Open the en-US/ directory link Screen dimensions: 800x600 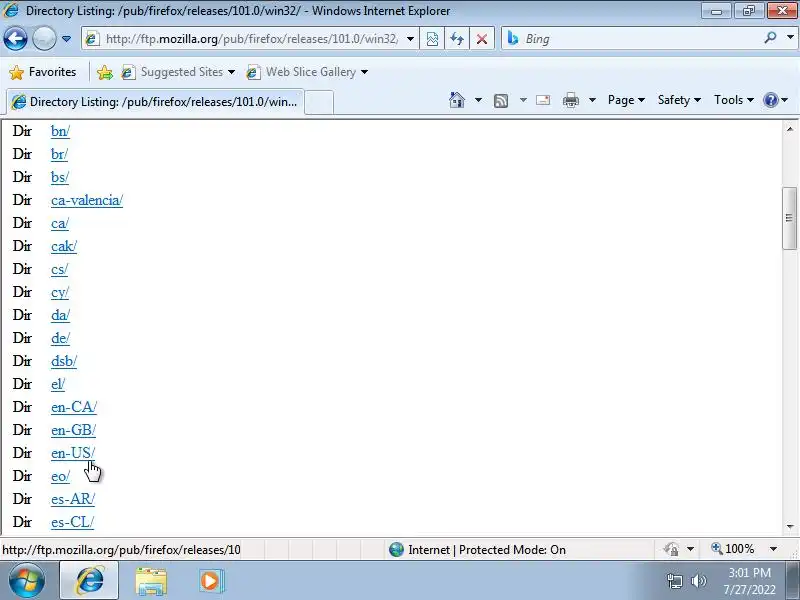[72, 453]
